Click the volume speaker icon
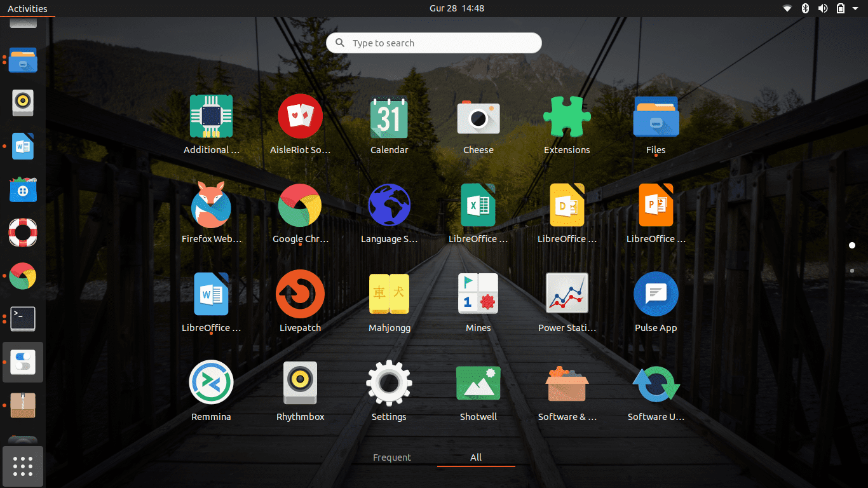 (823, 8)
